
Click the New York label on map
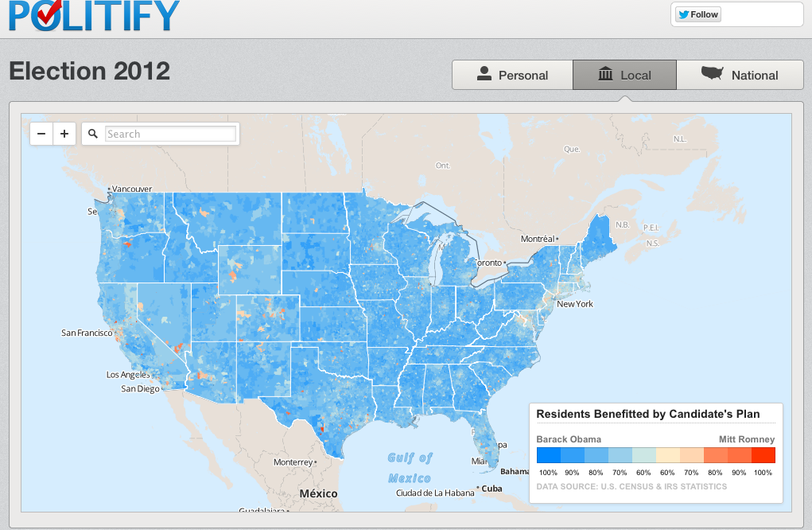coord(575,304)
